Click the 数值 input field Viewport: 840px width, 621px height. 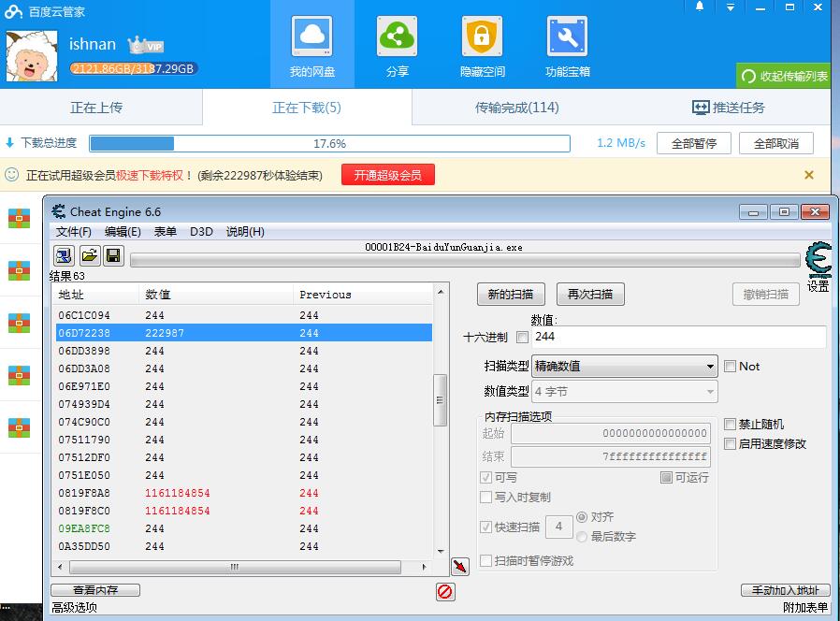pos(679,337)
